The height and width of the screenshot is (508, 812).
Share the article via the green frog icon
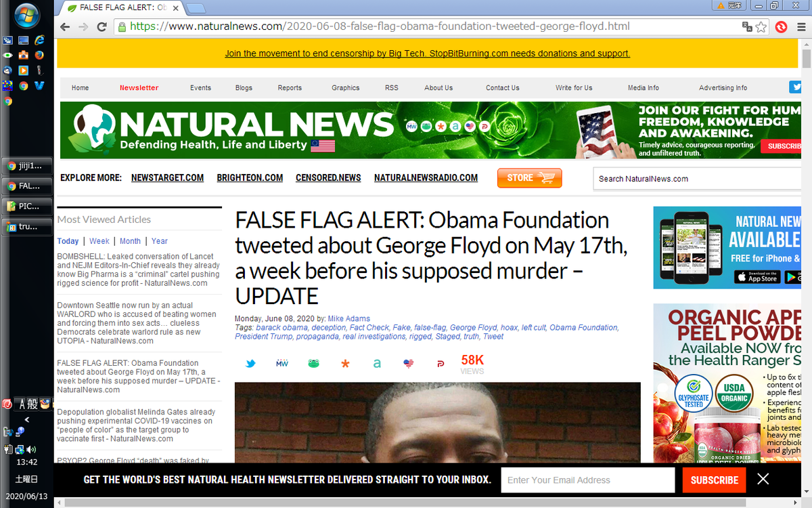(x=314, y=364)
